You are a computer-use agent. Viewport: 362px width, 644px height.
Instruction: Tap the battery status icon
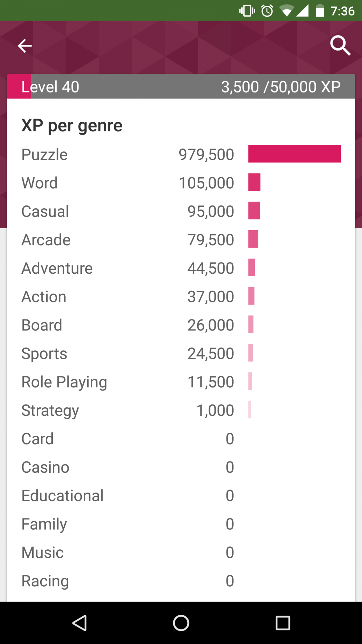[320, 11]
